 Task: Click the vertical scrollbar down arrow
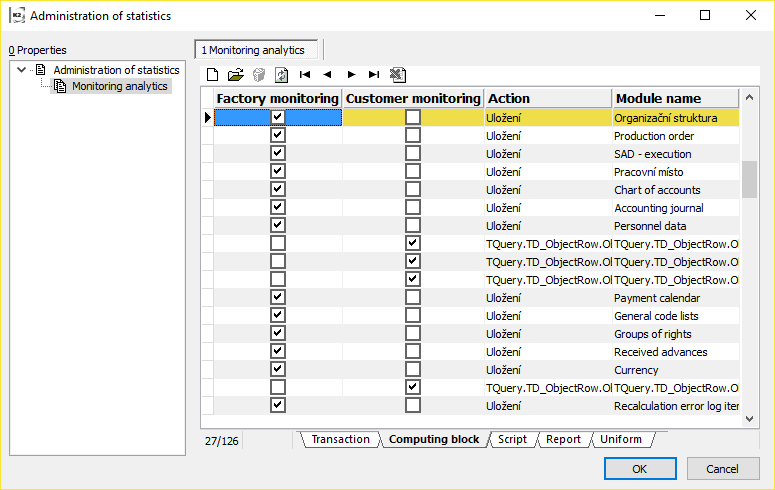coord(749,420)
